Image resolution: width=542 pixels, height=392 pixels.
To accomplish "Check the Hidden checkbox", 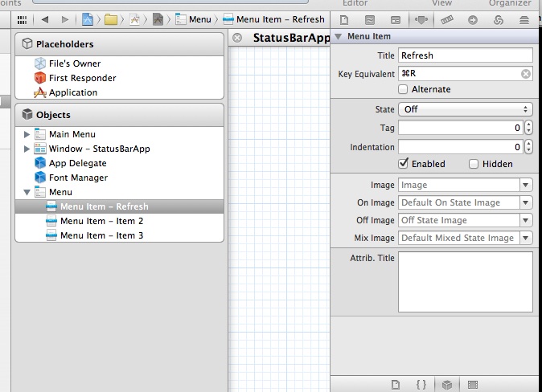I will click(473, 164).
